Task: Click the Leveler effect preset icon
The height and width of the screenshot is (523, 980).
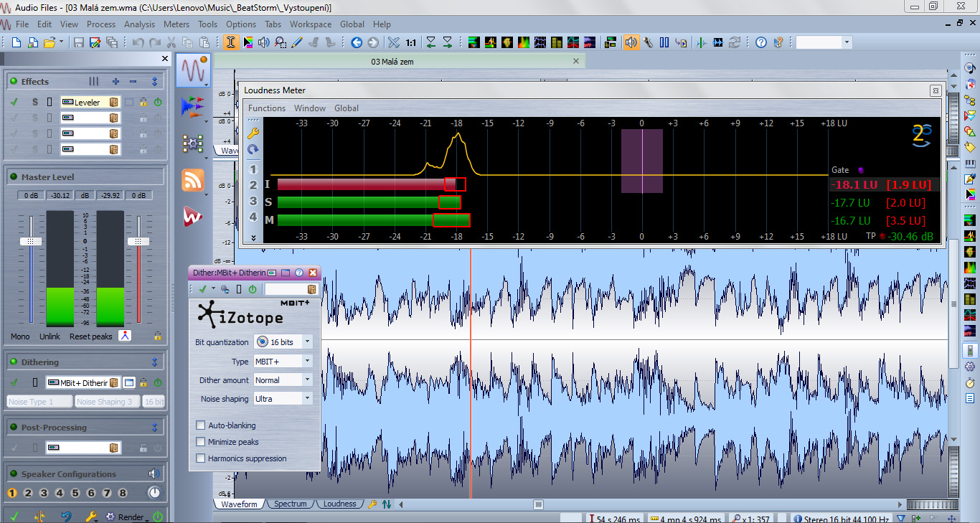Action: 113,103
